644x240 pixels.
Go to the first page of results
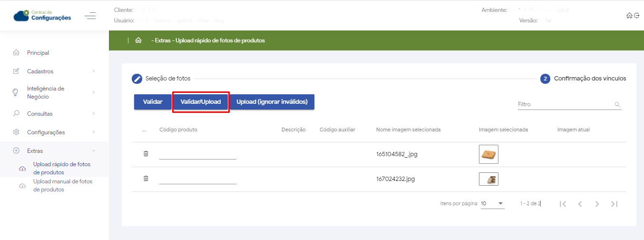(x=563, y=204)
